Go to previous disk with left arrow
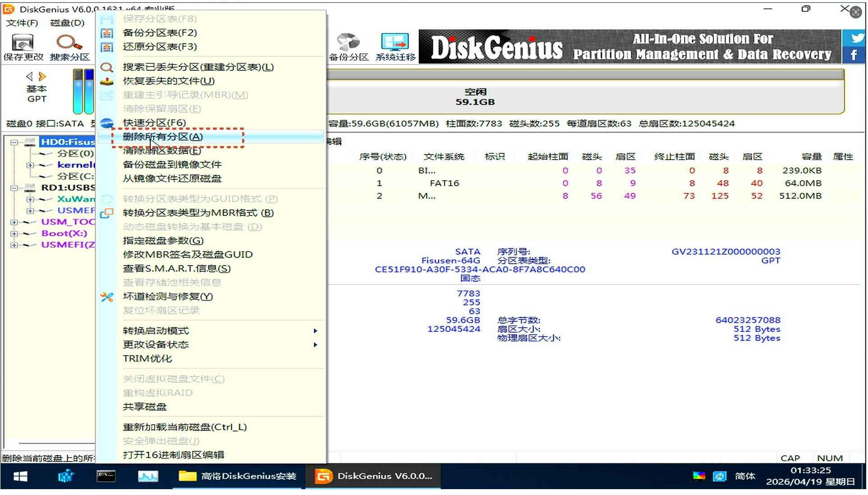This screenshot has height=495, width=868. click(30, 76)
